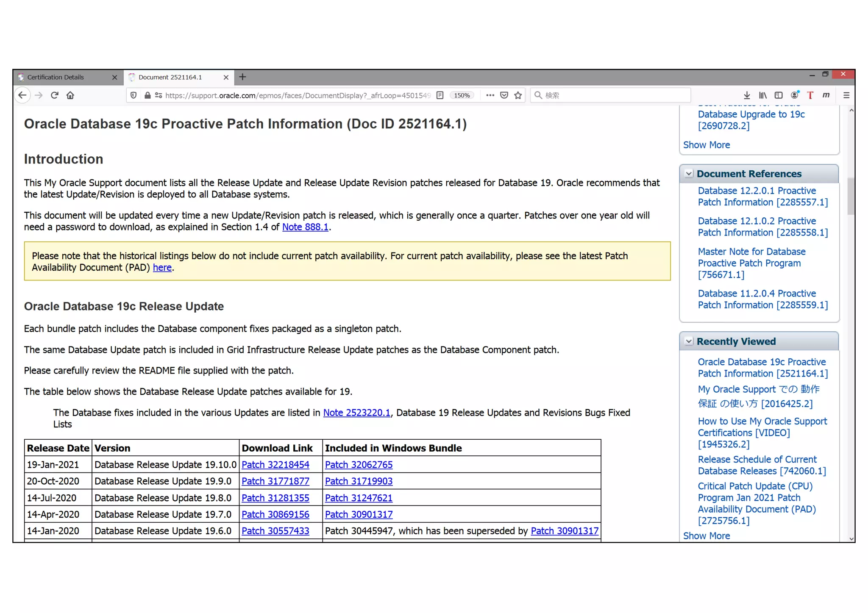Click the m extension icon
The image size is (868, 613).
pos(826,95)
